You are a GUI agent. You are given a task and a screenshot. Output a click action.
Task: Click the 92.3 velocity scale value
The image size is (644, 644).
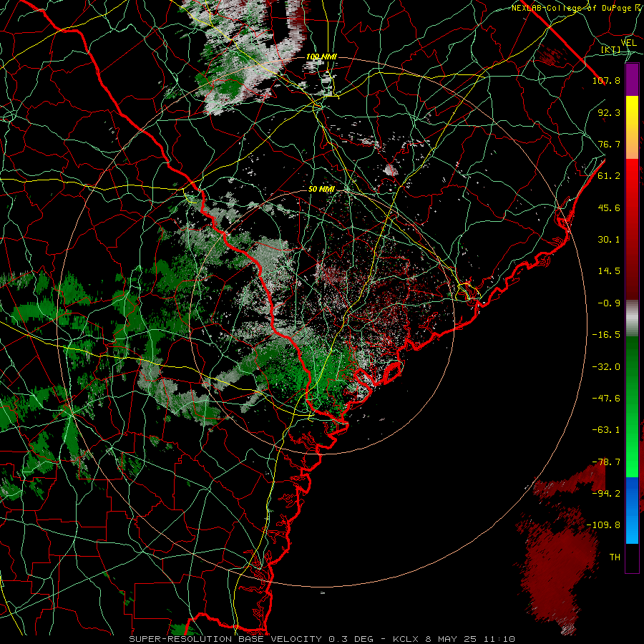[x=609, y=112]
